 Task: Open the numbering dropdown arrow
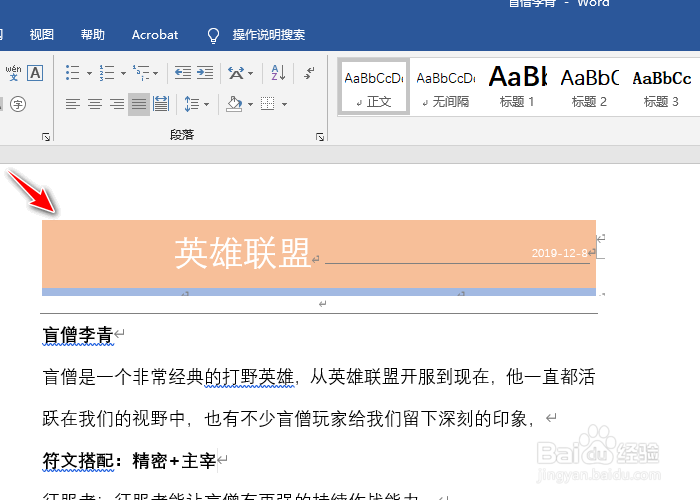click(123, 73)
